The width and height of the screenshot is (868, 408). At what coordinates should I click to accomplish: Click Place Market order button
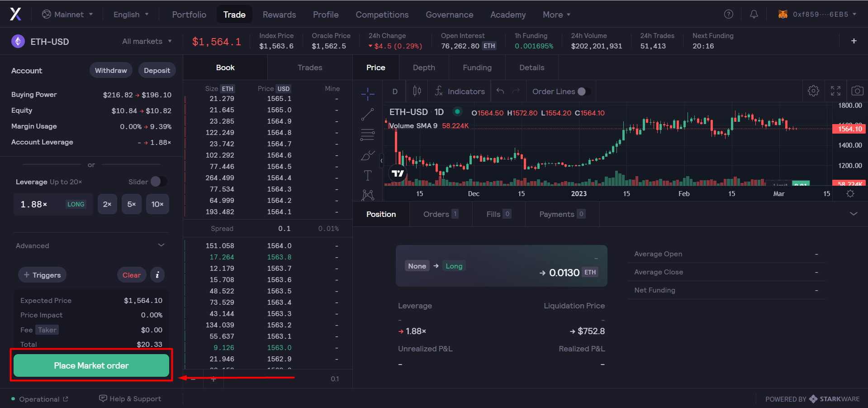tap(91, 365)
